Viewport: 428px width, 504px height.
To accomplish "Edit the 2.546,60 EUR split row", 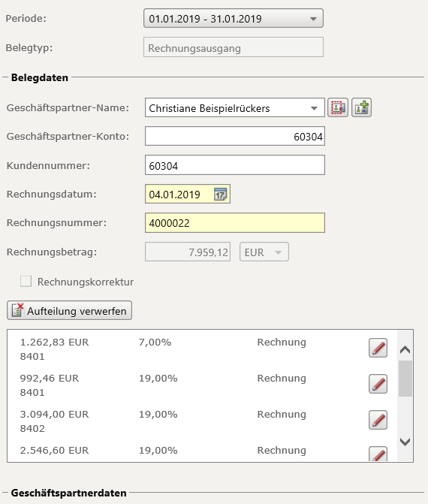I will (x=378, y=454).
